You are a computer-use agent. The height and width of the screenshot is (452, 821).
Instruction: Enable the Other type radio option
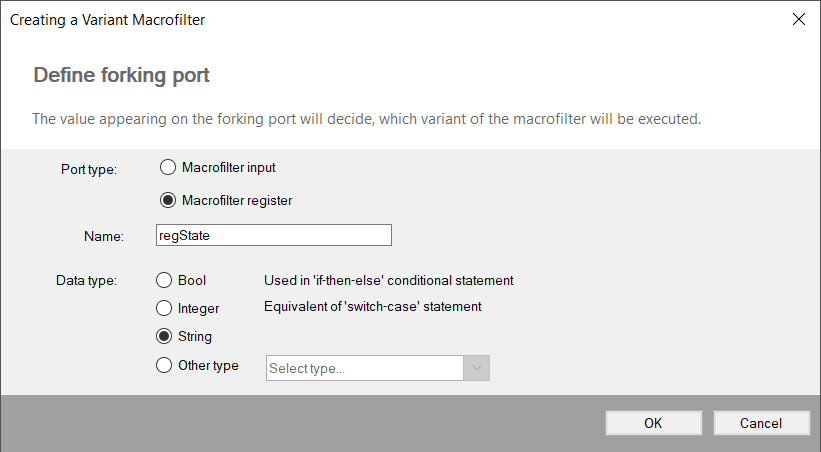point(164,366)
